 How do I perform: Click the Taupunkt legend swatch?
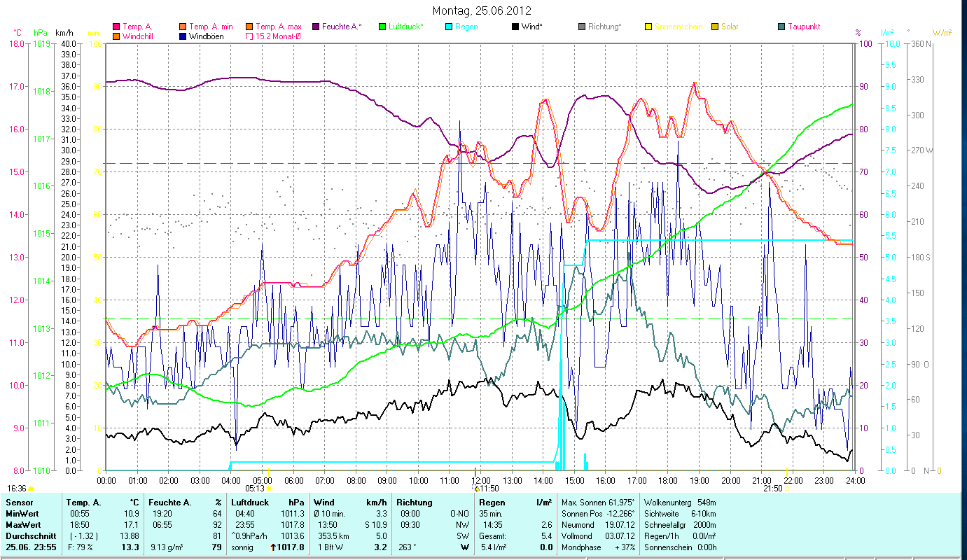781,27
